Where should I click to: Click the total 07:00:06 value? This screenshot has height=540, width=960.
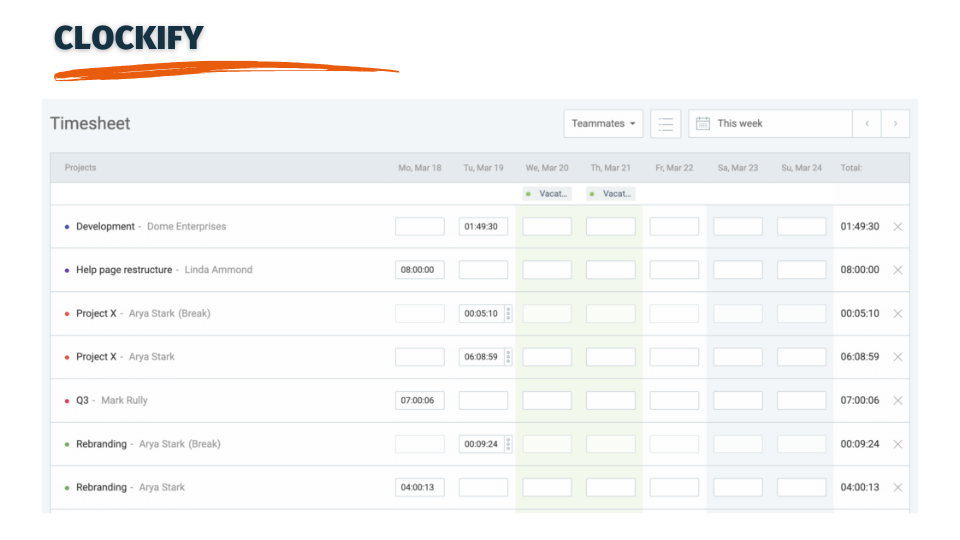tap(860, 400)
